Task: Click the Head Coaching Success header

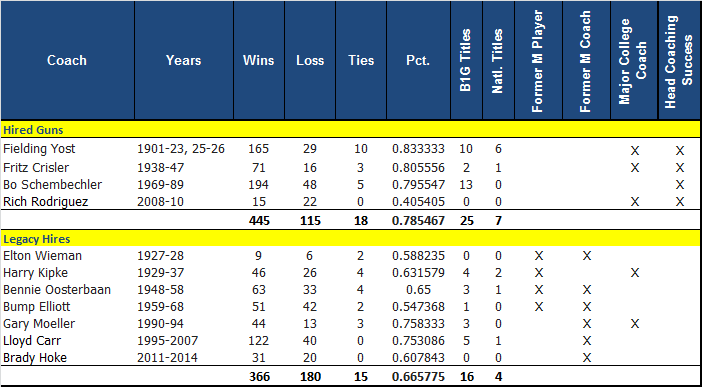Action: pos(679,60)
